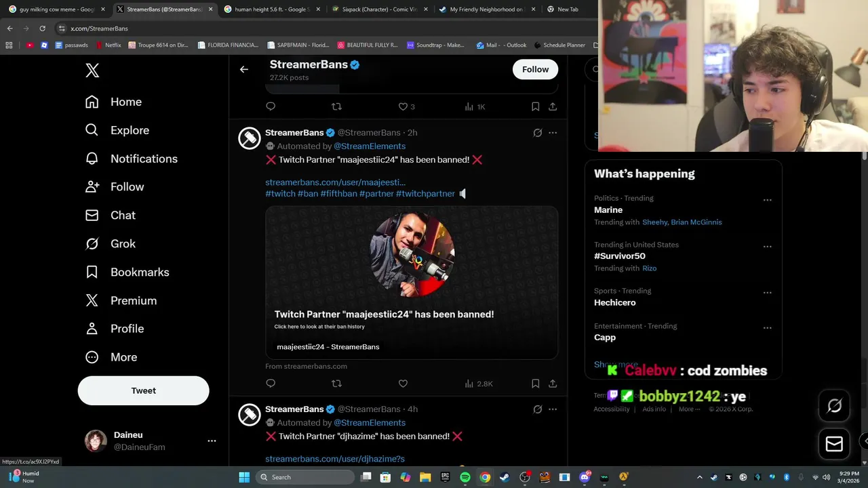Open Grok from the left sidebar

[x=110, y=244]
